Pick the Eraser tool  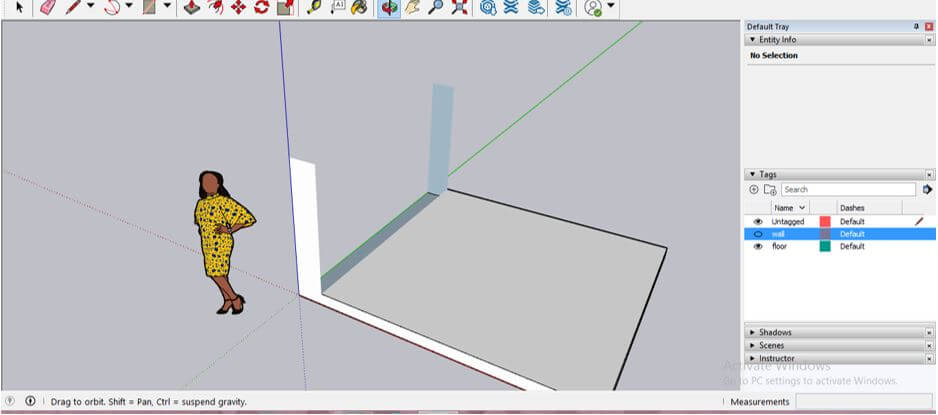pos(47,7)
